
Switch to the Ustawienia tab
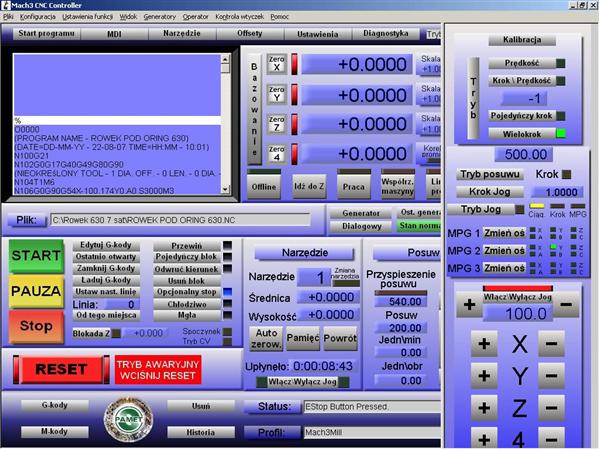(318, 34)
